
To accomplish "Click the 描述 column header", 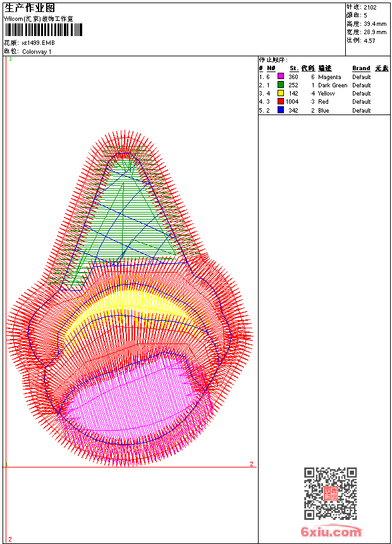I will tap(324, 68).
